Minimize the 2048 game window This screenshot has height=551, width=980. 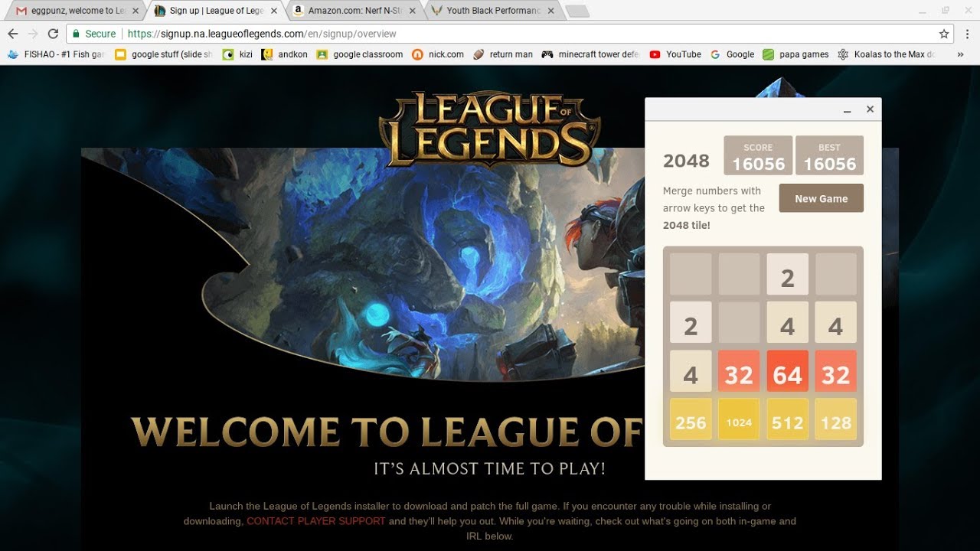pyautogui.click(x=848, y=109)
